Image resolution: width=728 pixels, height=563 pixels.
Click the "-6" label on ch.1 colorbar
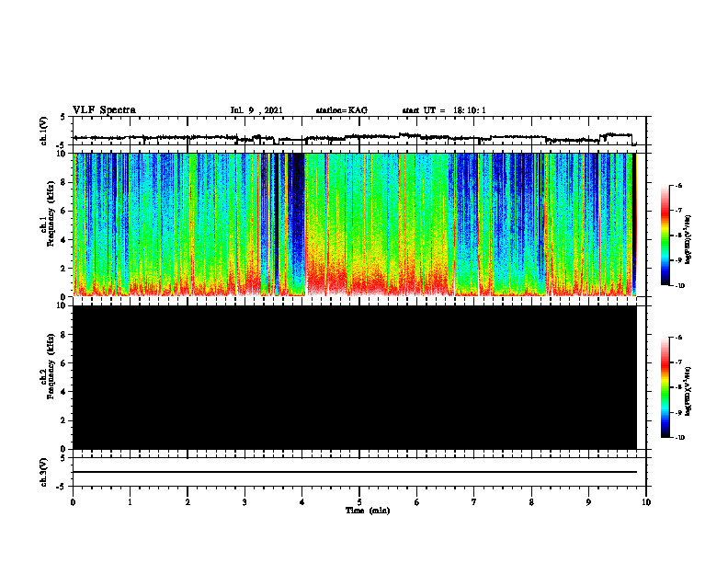click(x=678, y=185)
